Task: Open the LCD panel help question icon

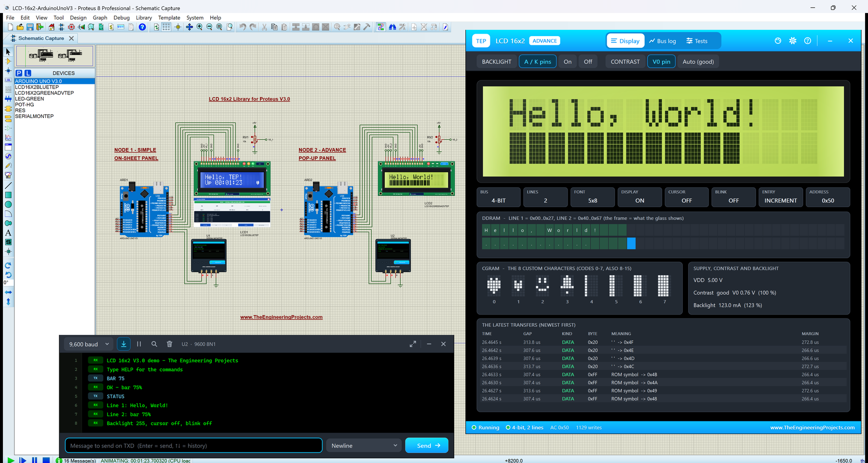Action: tap(808, 41)
